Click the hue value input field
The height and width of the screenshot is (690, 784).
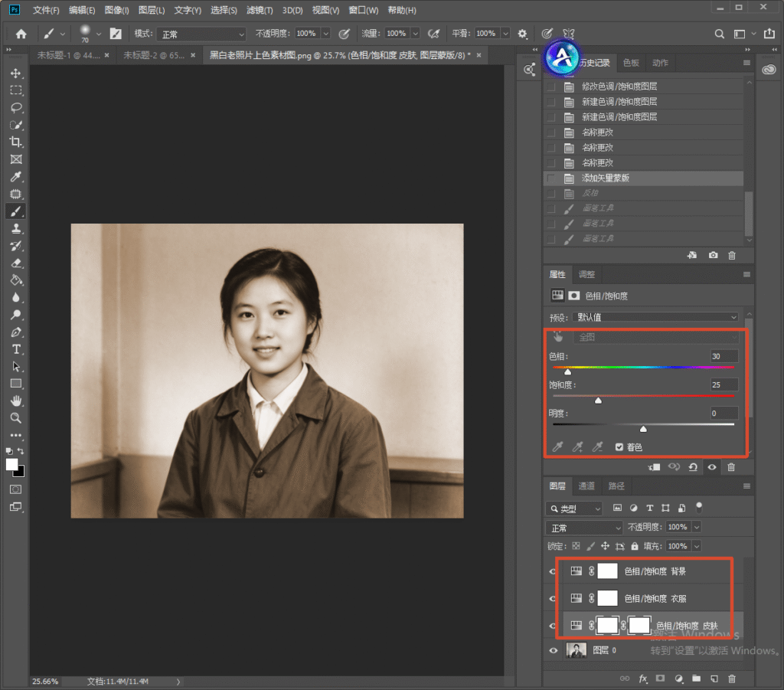click(724, 357)
